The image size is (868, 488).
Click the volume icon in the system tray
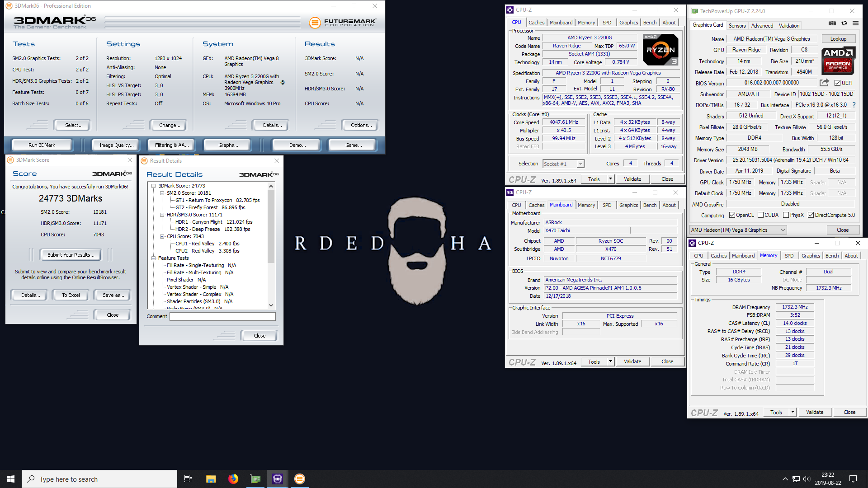pos(807,479)
